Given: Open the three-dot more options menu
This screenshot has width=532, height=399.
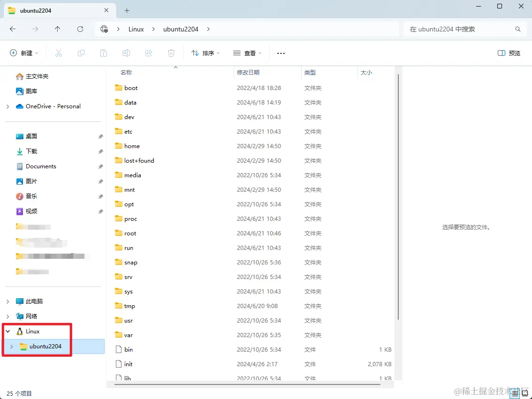Looking at the screenshot, I should point(281,53).
